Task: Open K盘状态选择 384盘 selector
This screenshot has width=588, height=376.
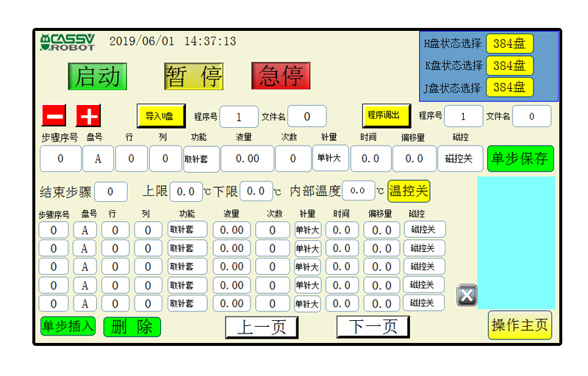Action: (509, 65)
